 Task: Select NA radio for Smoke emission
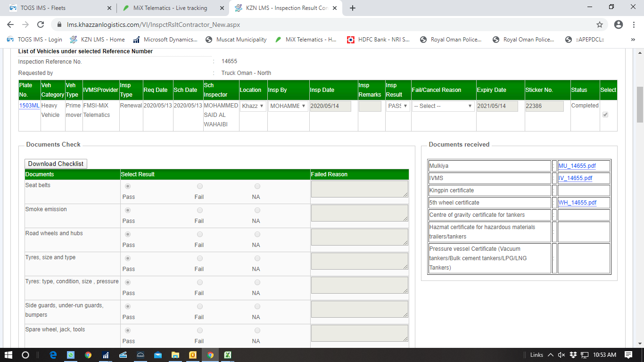point(257,210)
